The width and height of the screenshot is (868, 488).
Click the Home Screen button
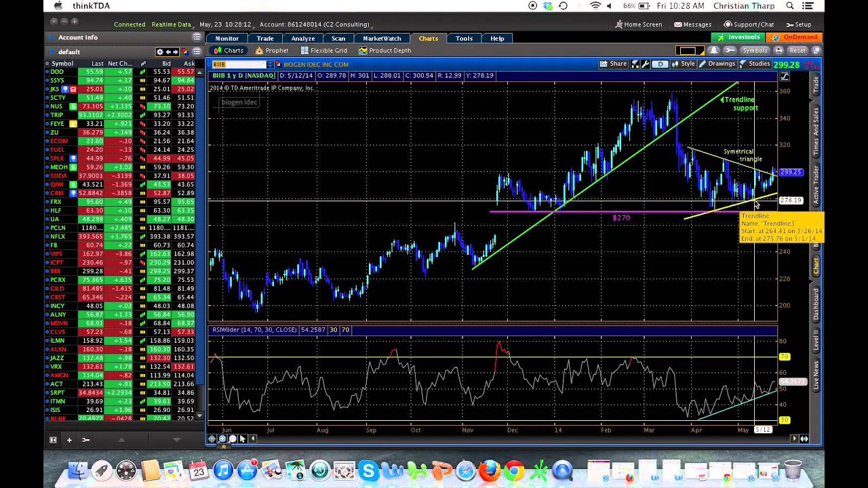click(x=639, y=24)
